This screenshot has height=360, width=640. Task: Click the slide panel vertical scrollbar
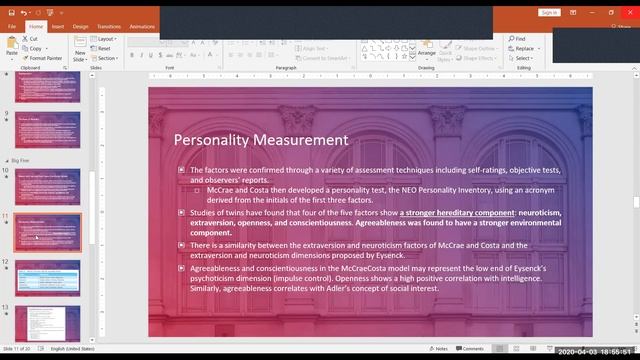[92, 208]
